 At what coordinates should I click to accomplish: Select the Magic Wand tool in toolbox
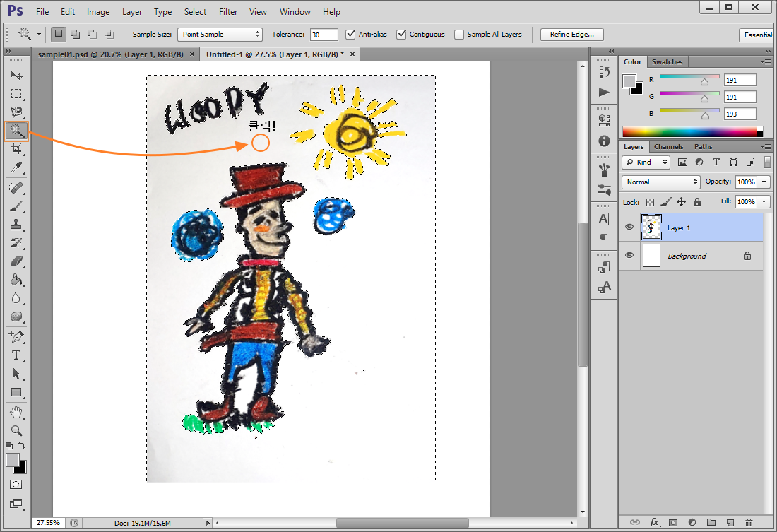pyautogui.click(x=16, y=131)
